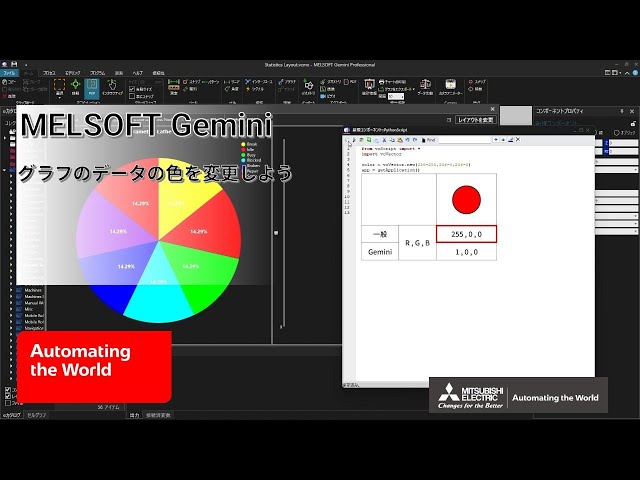640x480 pixels.
Task: Click the チャートの印刷 print chart icon
Action: [x=381, y=82]
